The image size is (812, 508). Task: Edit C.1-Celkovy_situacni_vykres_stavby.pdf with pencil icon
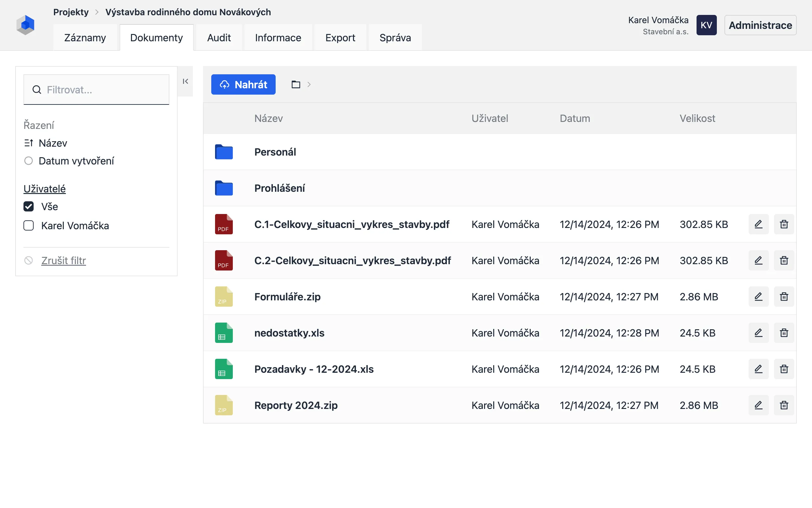coord(758,224)
